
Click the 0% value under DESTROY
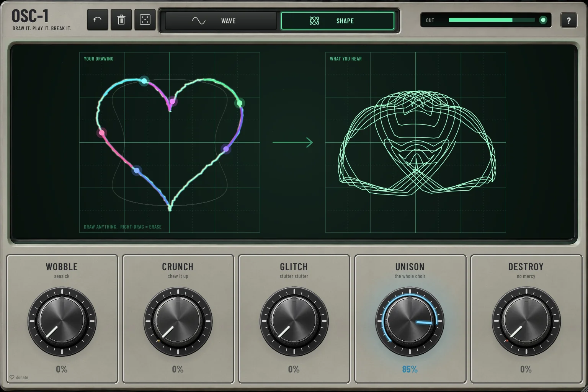pyautogui.click(x=526, y=369)
